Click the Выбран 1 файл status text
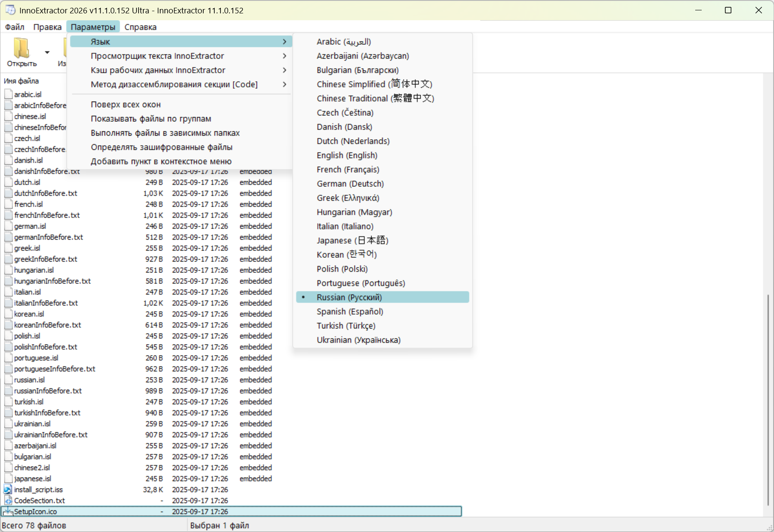Image resolution: width=774 pixels, height=532 pixels. click(220, 526)
